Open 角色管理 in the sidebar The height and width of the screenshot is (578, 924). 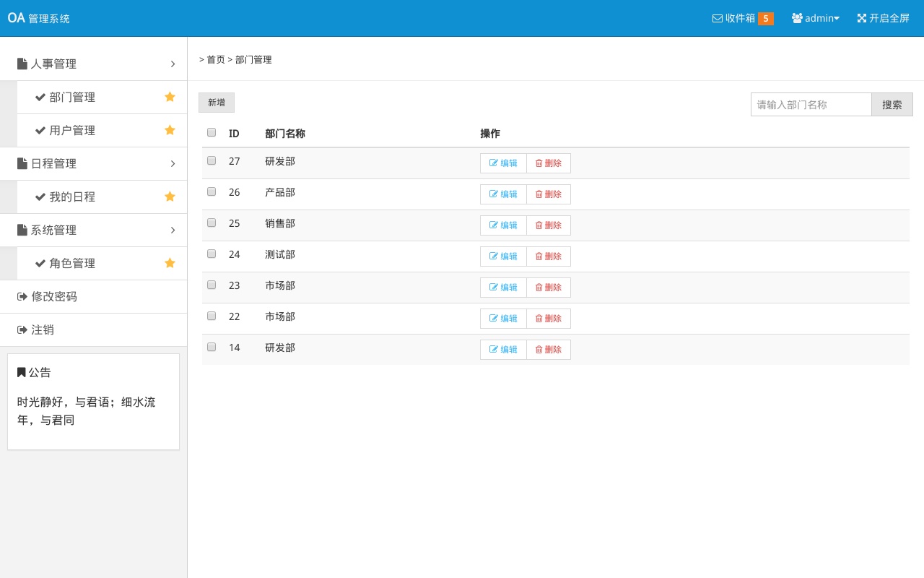pos(102,264)
